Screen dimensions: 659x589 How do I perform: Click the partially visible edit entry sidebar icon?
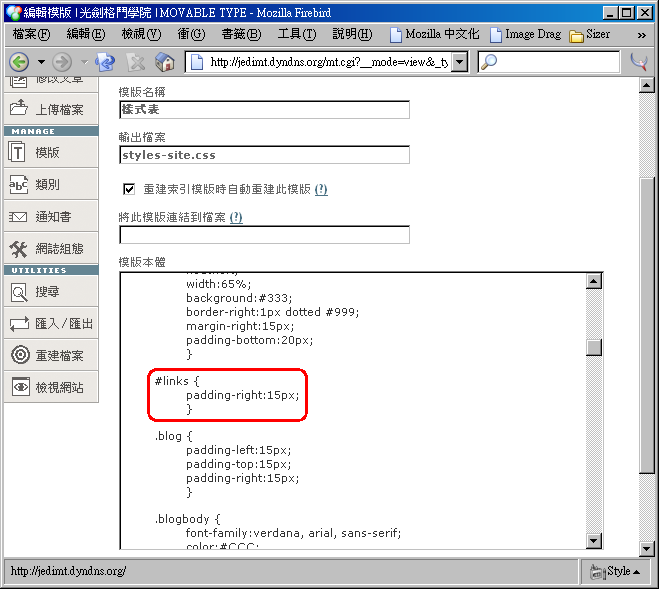(18, 82)
